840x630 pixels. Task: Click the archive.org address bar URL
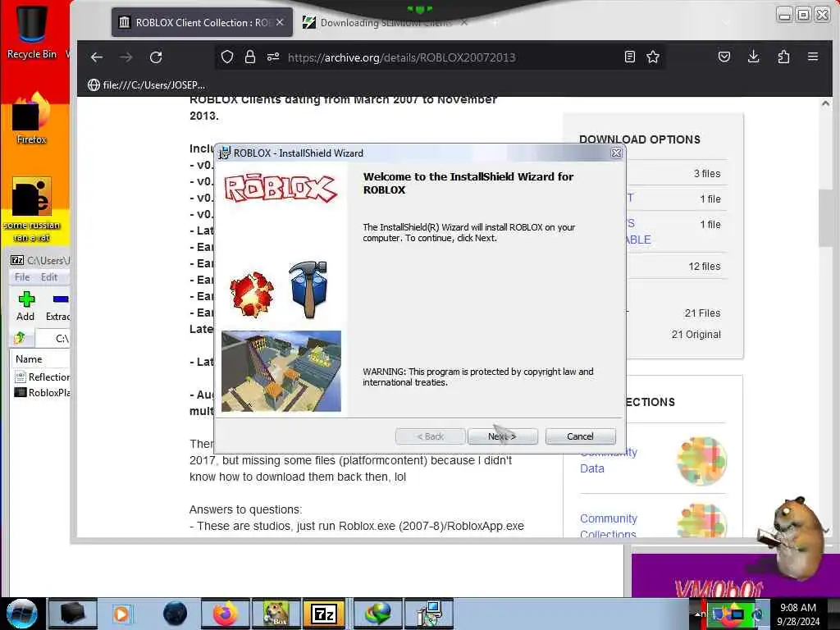pyautogui.click(x=402, y=57)
